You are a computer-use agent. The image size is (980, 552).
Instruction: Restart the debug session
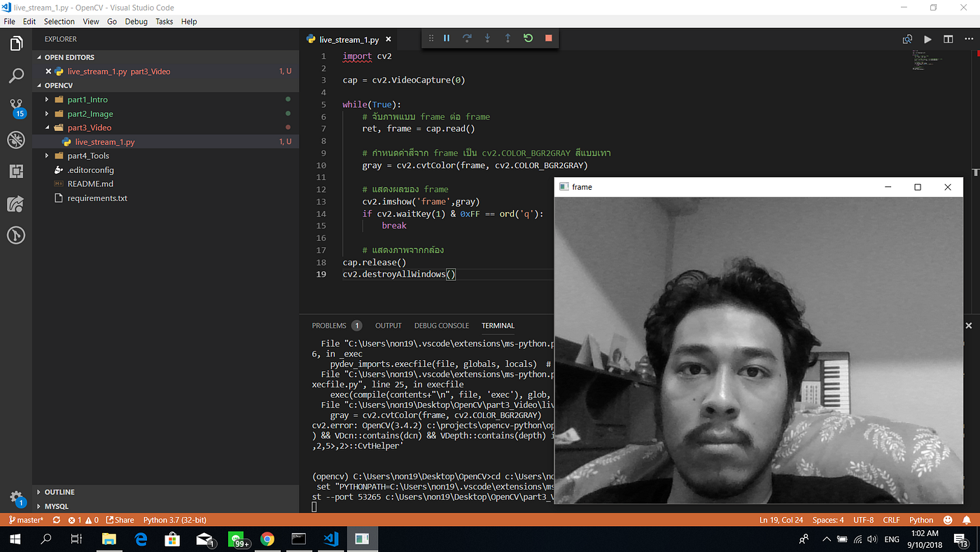(527, 38)
